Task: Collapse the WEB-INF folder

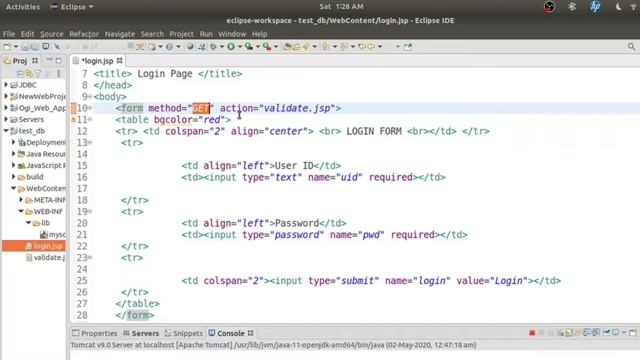Action: (x=21, y=211)
